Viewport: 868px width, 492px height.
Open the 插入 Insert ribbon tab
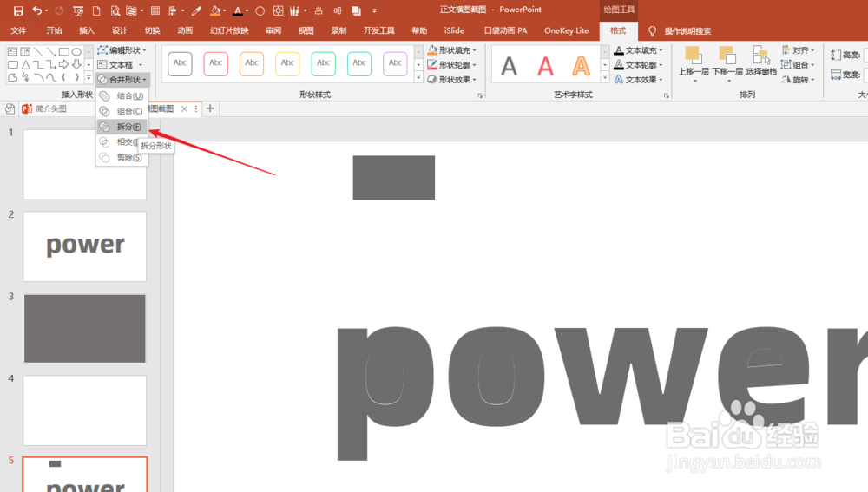coord(86,30)
